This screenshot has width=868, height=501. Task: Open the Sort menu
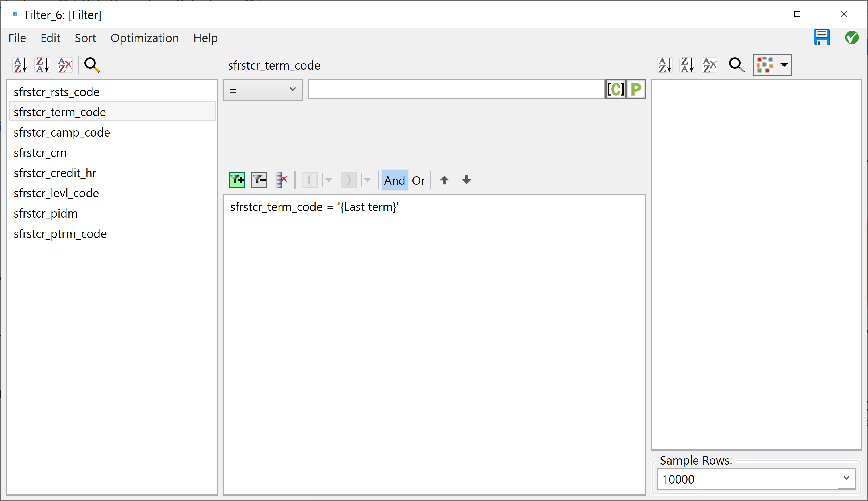point(85,38)
